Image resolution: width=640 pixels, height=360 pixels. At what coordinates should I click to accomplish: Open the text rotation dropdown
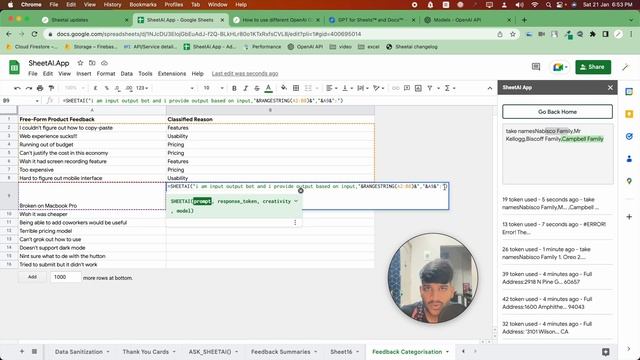coord(378,88)
